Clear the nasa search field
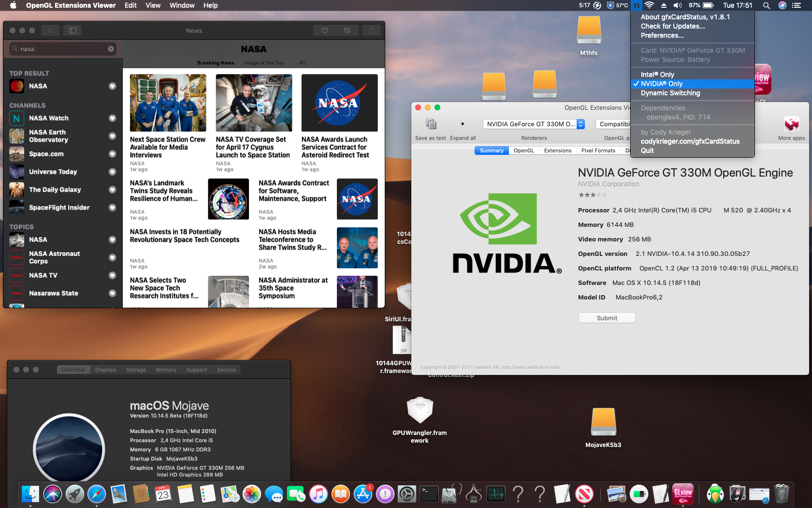Image resolution: width=812 pixels, height=508 pixels. (x=111, y=49)
